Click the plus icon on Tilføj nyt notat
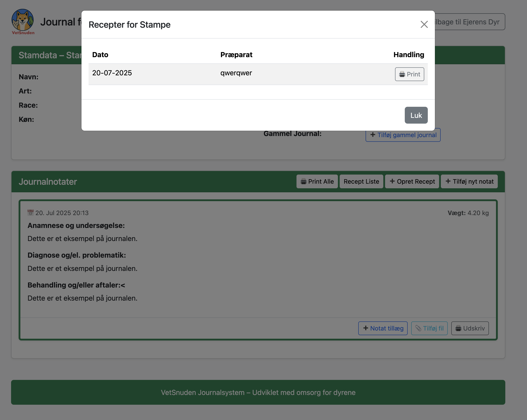 click(x=448, y=181)
